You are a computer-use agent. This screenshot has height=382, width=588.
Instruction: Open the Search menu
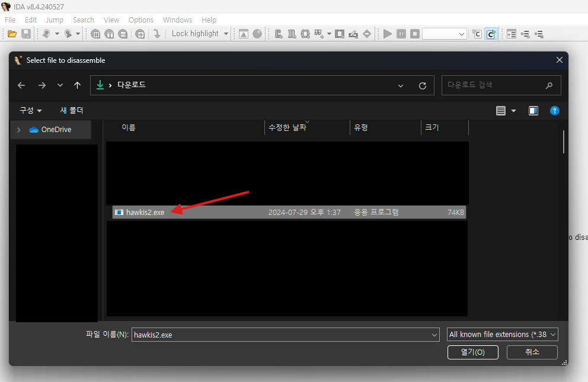[x=83, y=20]
